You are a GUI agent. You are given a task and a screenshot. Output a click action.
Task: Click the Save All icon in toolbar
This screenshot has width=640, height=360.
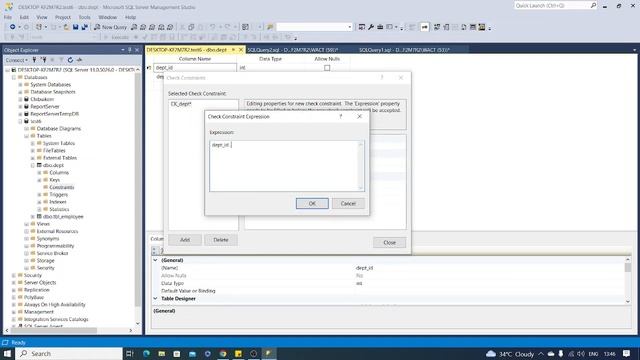pyautogui.click(x=84, y=27)
